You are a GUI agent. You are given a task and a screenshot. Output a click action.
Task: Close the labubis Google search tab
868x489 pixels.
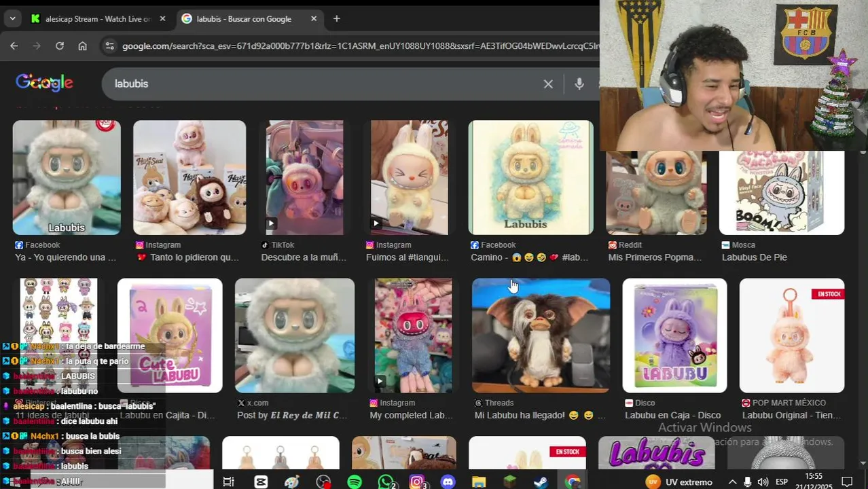click(x=314, y=18)
